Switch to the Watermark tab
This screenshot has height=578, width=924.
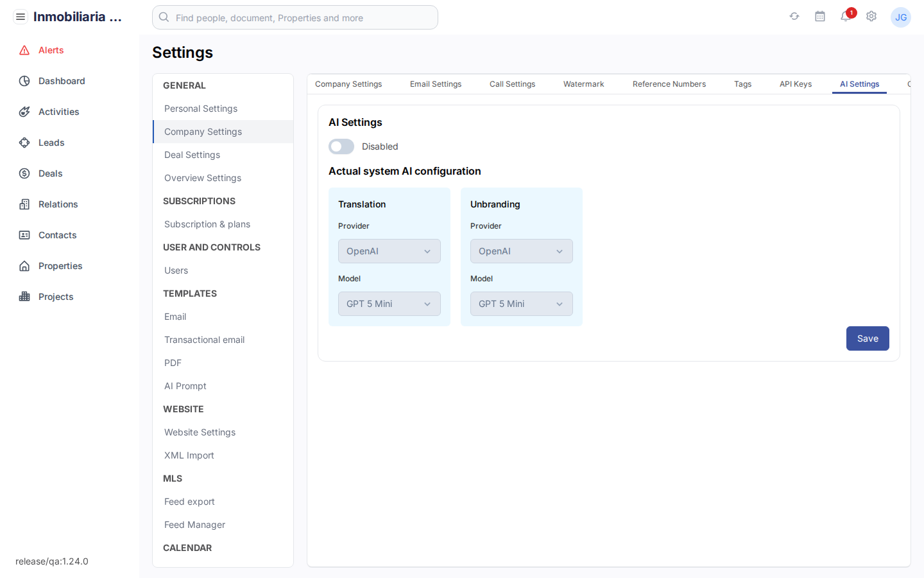[583, 83]
